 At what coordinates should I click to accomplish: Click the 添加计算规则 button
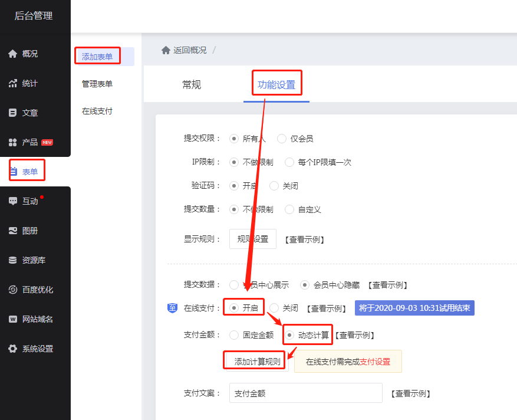click(x=258, y=362)
